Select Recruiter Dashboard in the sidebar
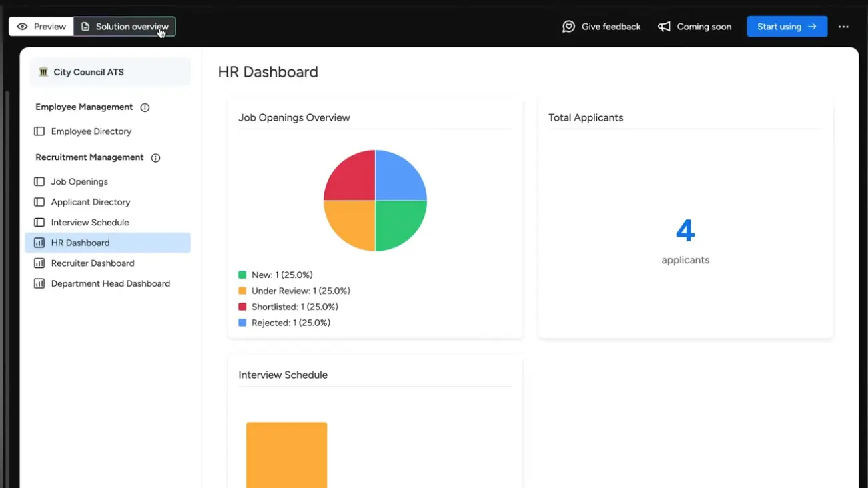The width and height of the screenshot is (868, 488). [x=93, y=263]
